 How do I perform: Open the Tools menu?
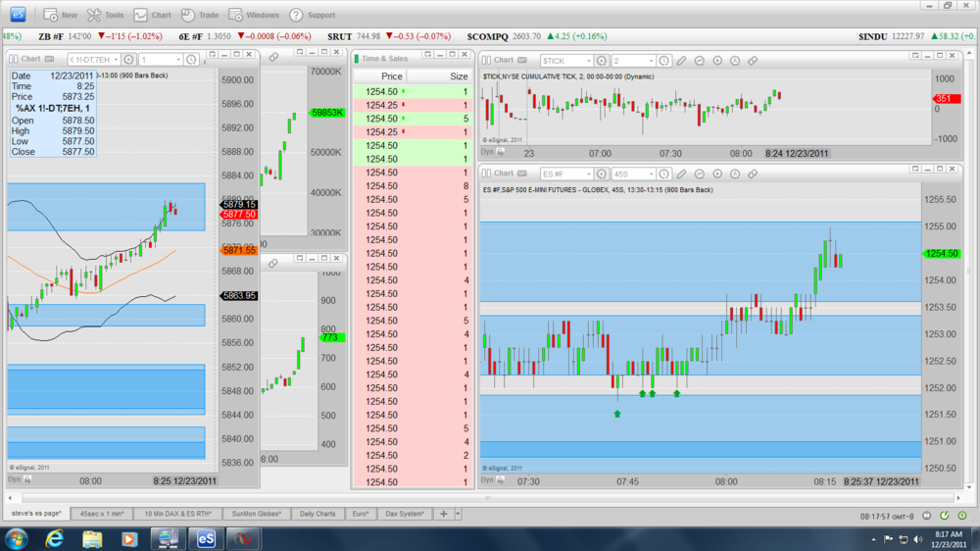pos(105,15)
